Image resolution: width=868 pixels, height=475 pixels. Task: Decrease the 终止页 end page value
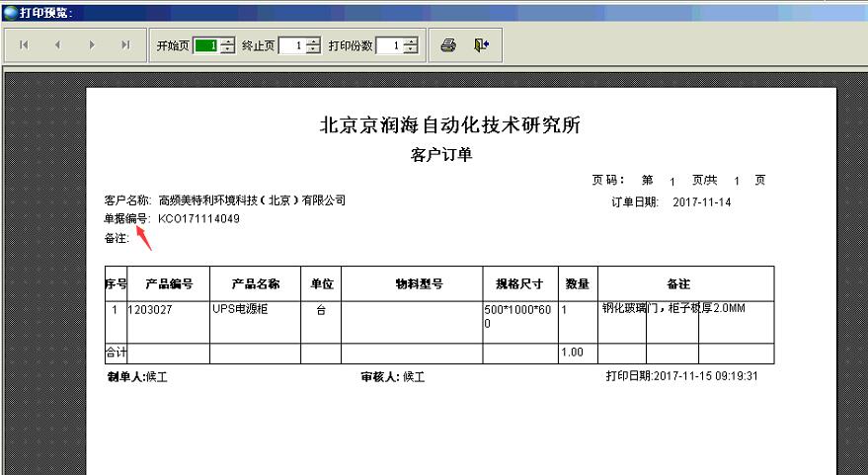point(313,50)
